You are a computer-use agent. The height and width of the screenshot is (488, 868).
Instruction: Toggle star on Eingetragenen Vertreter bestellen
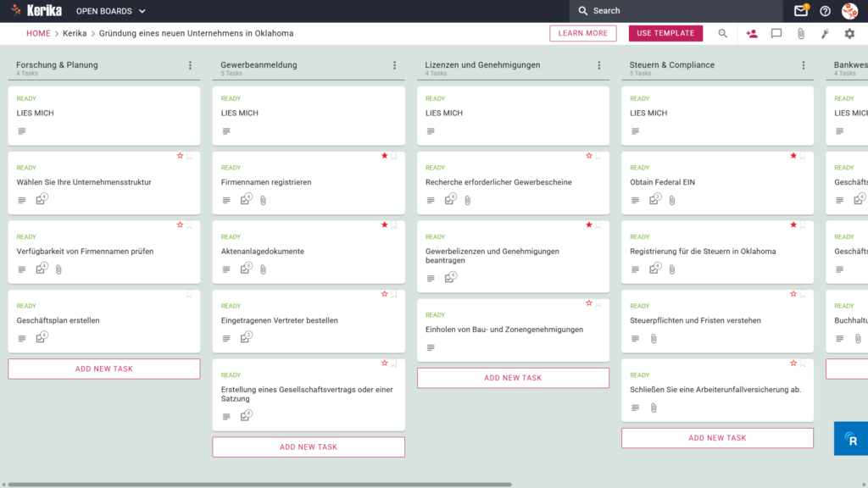384,294
